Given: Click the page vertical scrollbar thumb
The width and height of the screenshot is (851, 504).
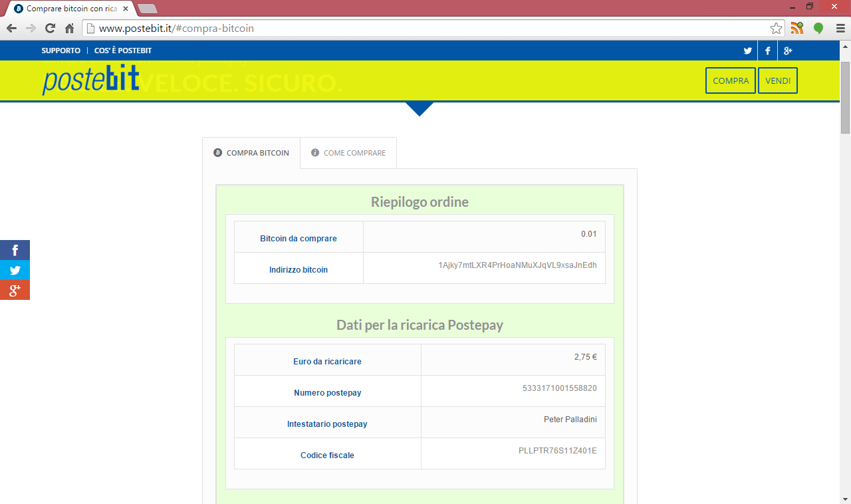Looking at the screenshot, I should 845,97.
